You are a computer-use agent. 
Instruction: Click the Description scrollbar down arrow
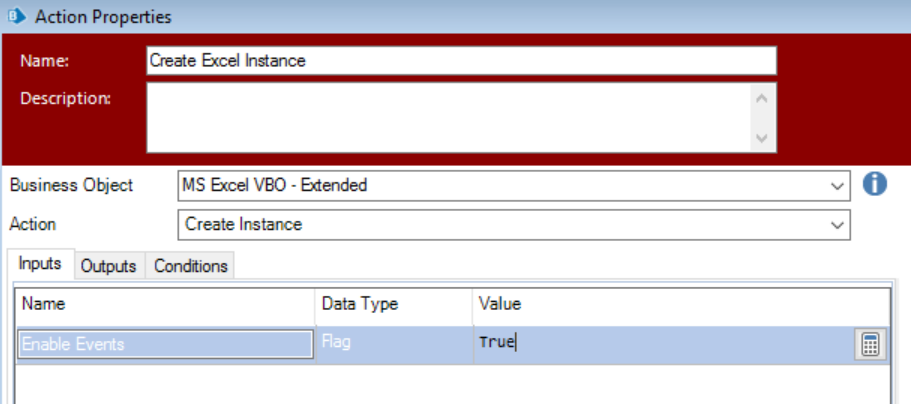click(763, 138)
